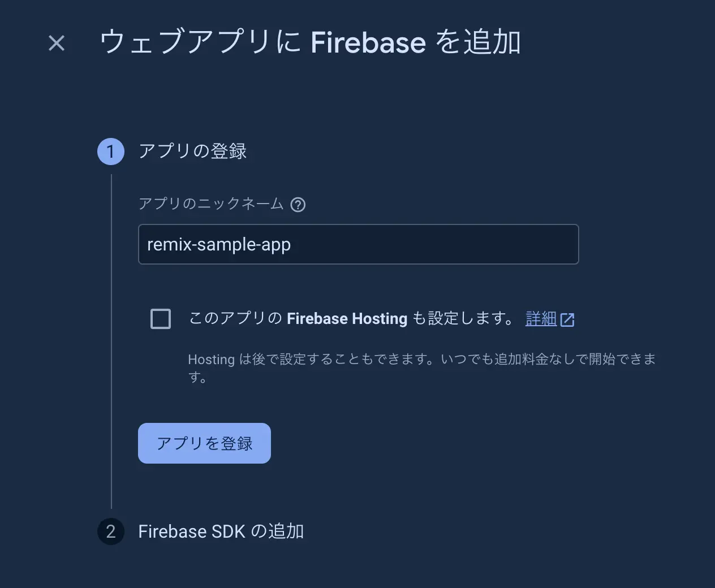Click the question mark icon near アプリのニックネーム

click(298, 205)
